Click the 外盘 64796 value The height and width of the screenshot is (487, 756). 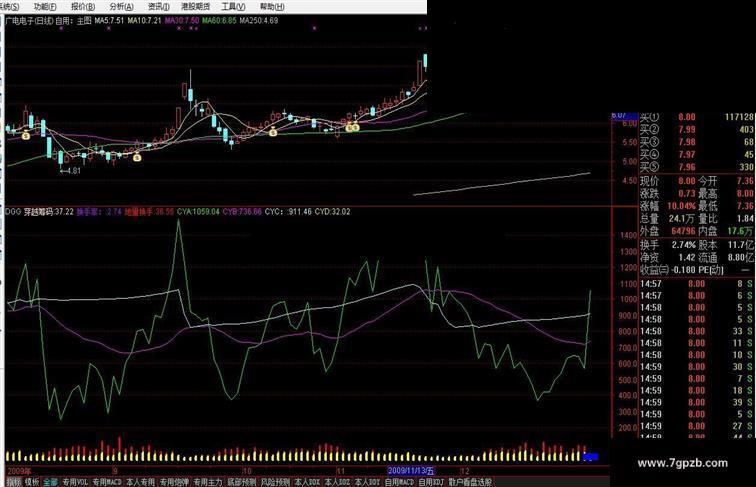coord(683,231)
